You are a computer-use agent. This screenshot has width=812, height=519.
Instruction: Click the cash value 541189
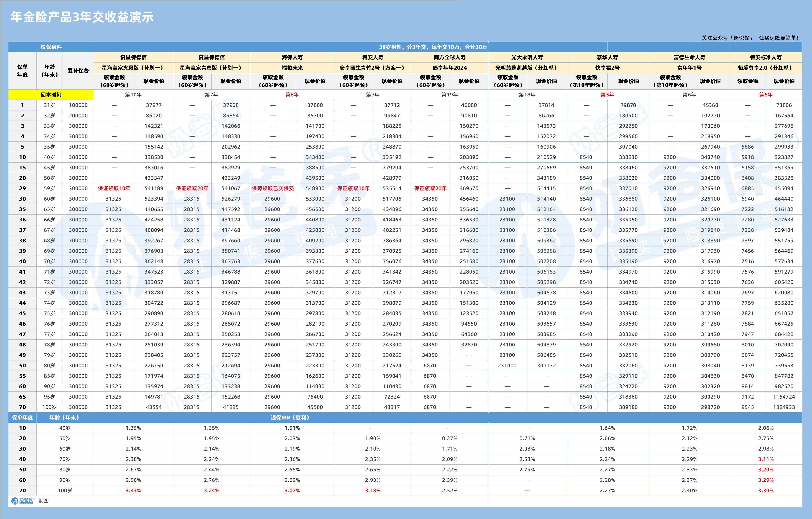[154, 189]
